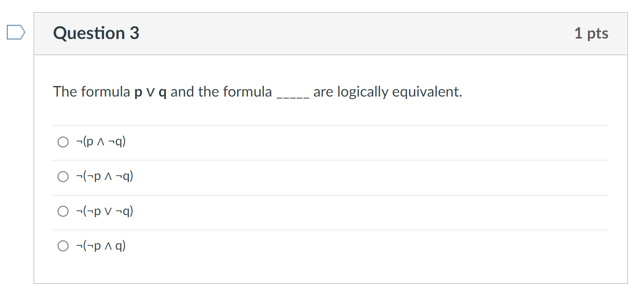This screenshot has height=295, width=644.
Task: Select radio button for ¬(¬p ∨ ¬q)
Action: 63,211
